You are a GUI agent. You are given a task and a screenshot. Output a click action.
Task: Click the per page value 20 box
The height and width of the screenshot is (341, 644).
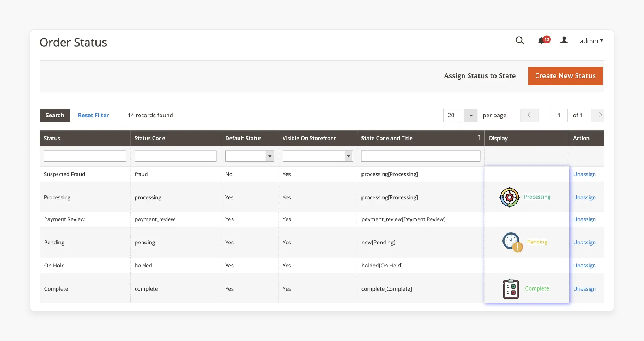[x=454, y=115]
